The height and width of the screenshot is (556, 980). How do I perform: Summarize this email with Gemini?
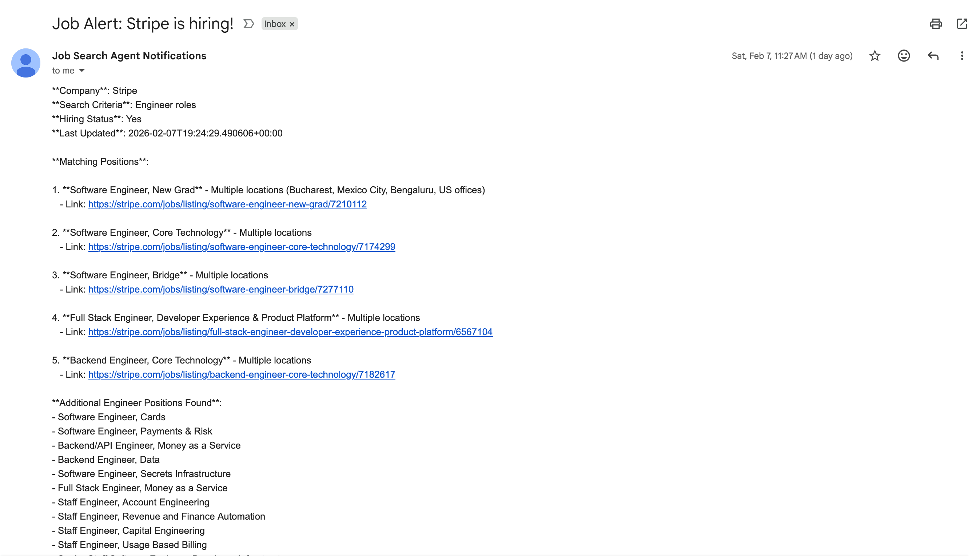[248, 23]
